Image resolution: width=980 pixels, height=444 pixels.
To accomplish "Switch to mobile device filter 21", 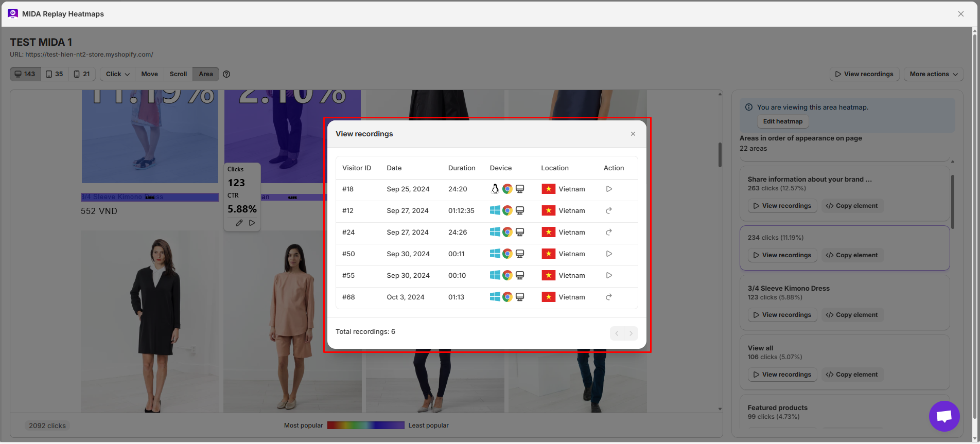I will [x=82, y=74].
